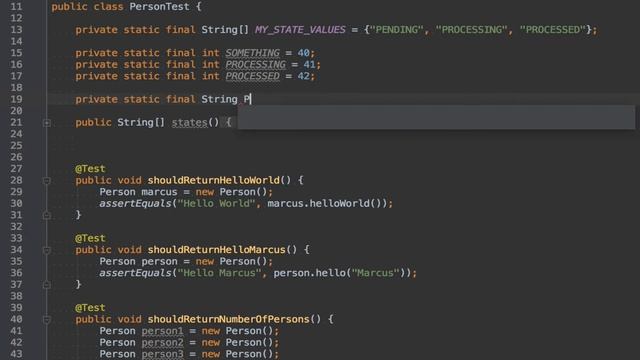Click the PersonTest class name
The image size is (640, 360).
(x=159, y=7)
